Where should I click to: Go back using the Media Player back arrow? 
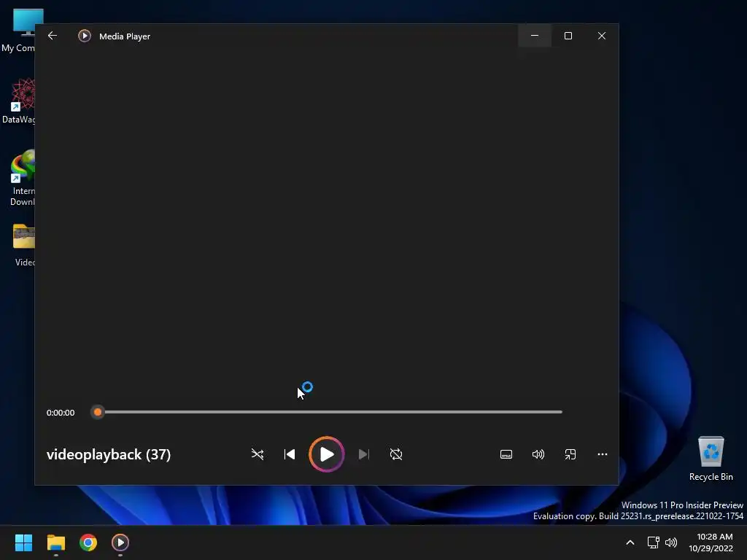pyautogui.click(x=53, y=36)
